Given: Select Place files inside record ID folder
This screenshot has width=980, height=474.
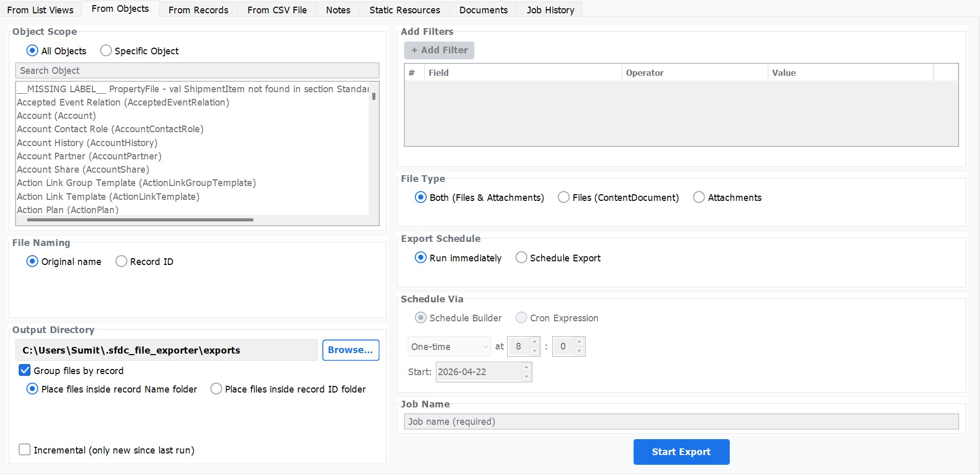Looking at the screenshot, I should [216, 389].
